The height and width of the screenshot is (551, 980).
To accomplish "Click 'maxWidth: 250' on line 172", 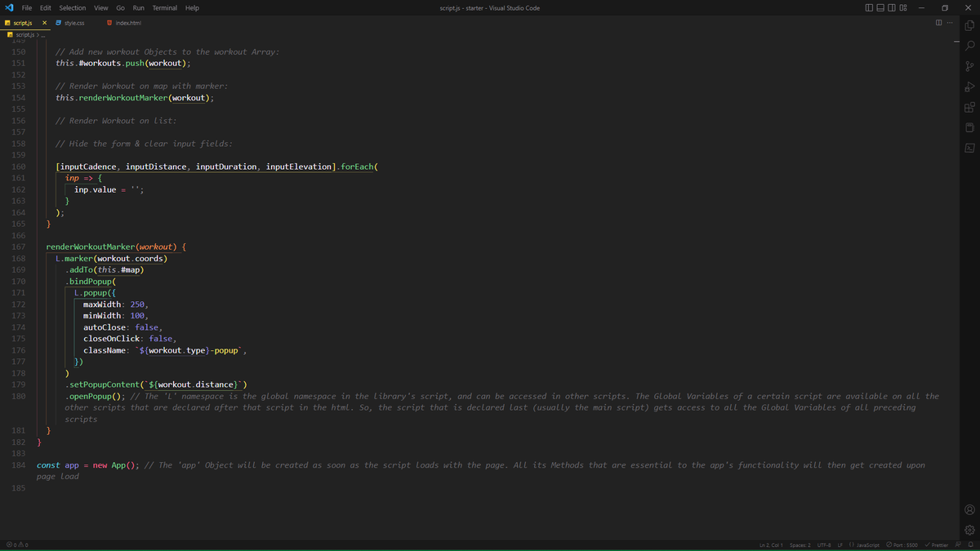I will click(x=114, y=304).
